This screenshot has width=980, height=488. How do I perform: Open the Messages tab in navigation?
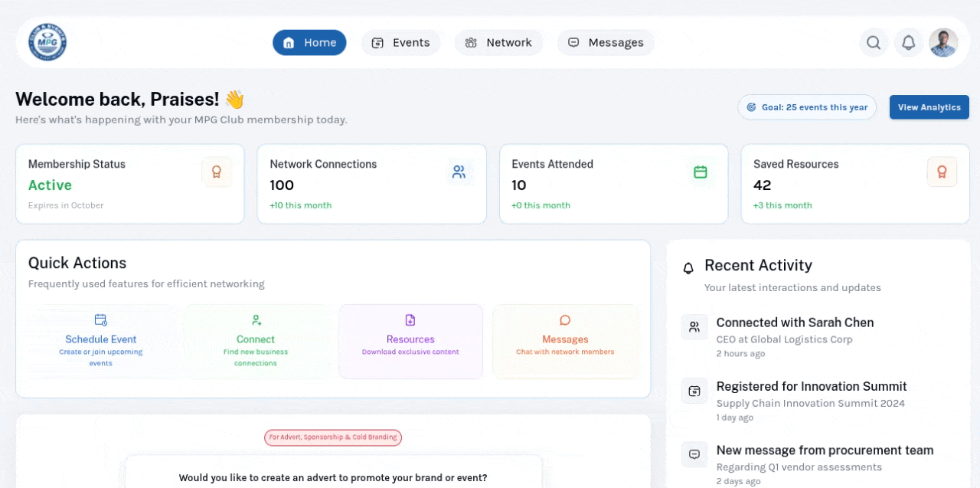coord(606,43)
